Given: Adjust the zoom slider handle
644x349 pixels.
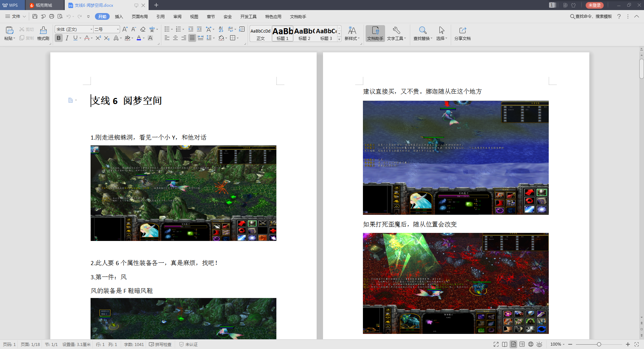Looking at the screenshot, I should (x=599, y=344).
